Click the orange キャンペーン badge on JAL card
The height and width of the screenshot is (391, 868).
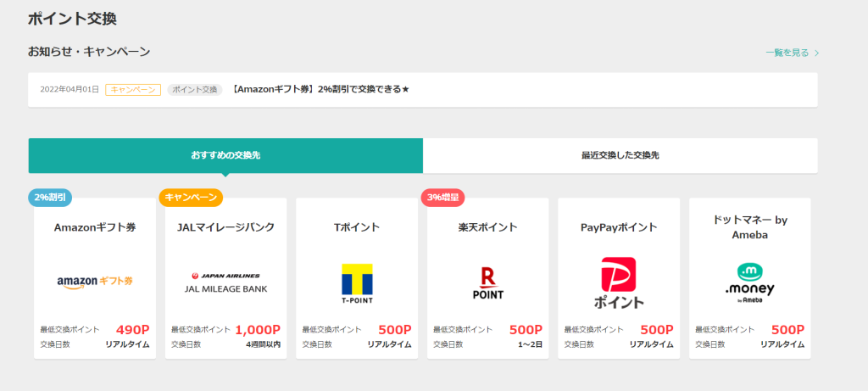click(191, 198)
